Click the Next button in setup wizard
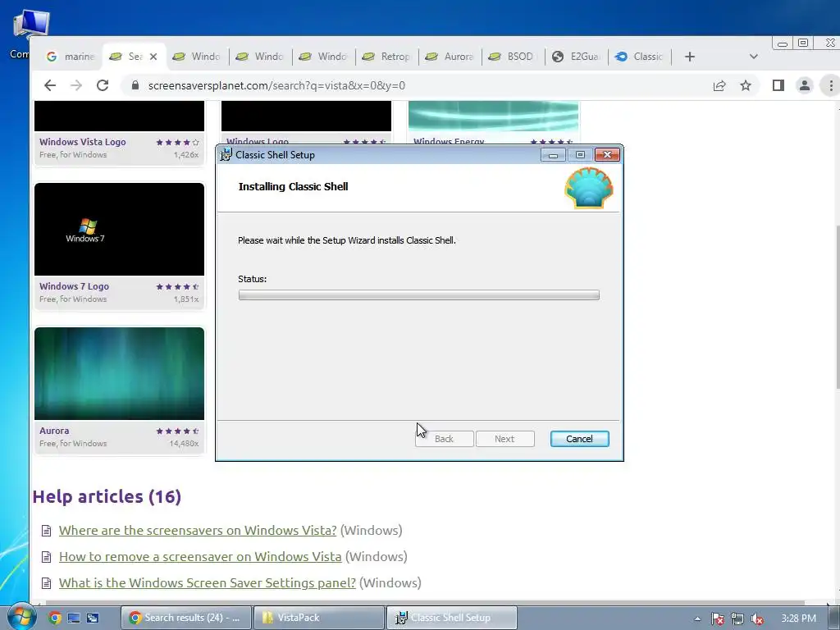 [504, 439]
